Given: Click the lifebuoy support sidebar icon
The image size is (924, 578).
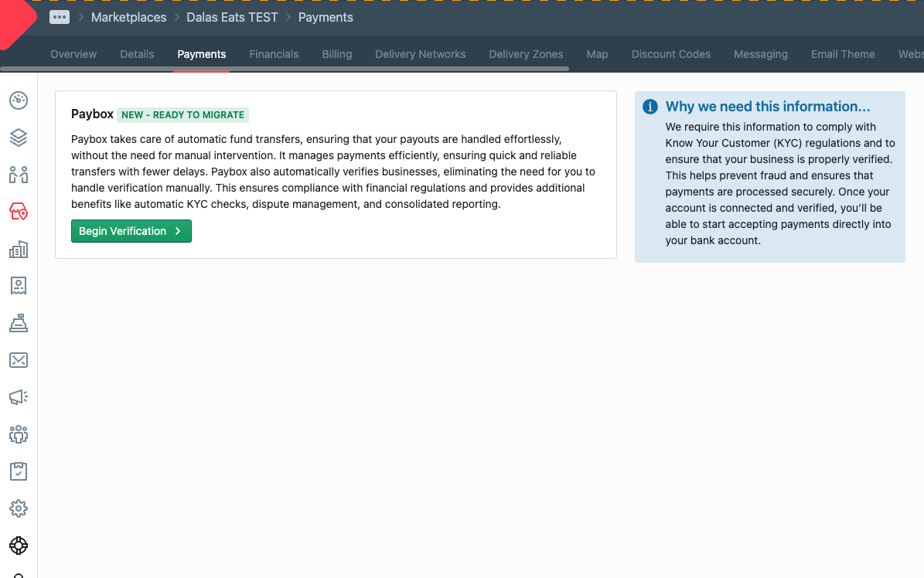Looking at the screenshot, I should [x=19, y=546].
